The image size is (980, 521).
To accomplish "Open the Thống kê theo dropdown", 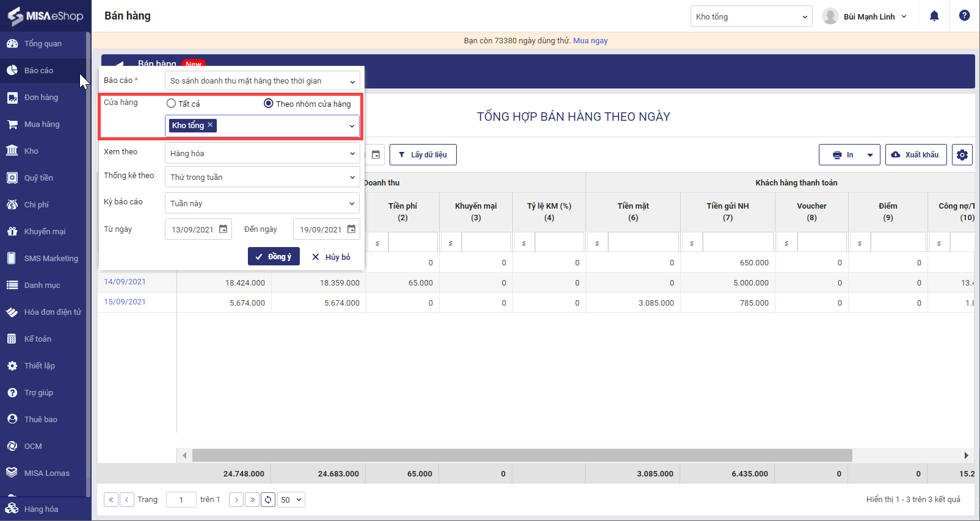I will [x=262, y=178].
